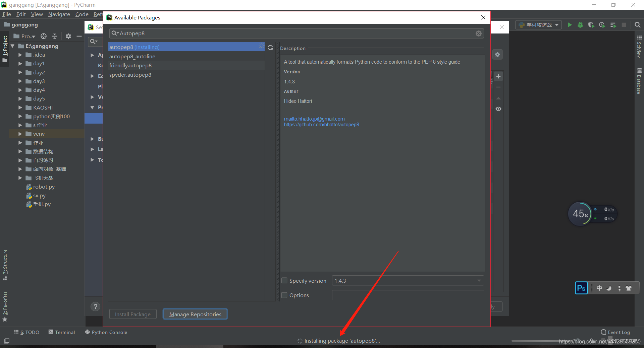
Task: Open the View menu
Action: (37, 14)
